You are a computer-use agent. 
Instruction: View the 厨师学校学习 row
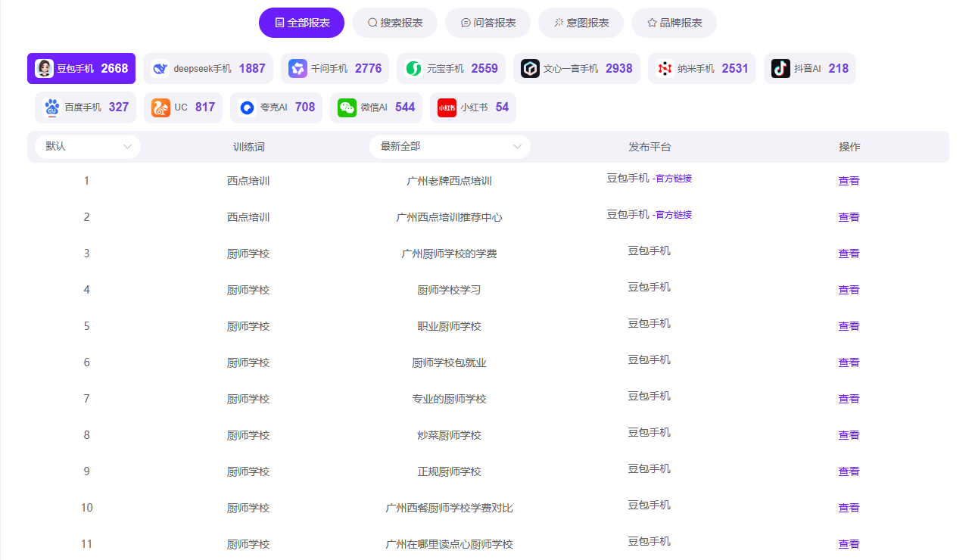click(849, 290)
